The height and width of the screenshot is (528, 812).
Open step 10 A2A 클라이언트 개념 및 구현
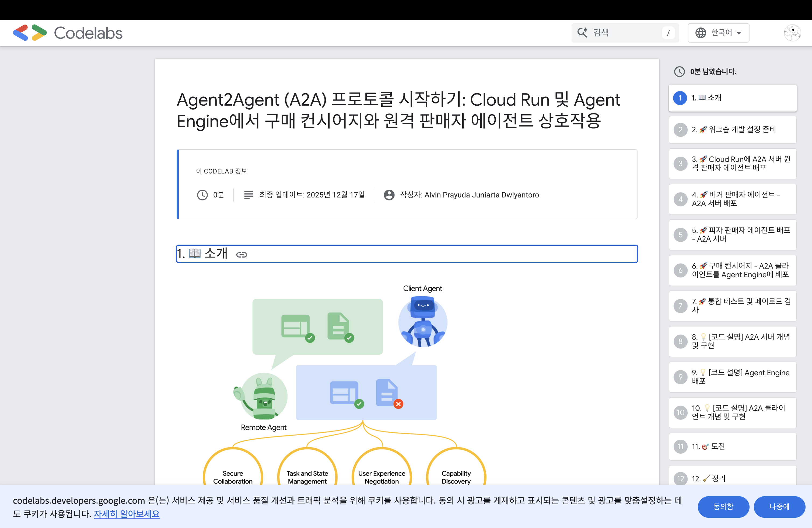[733, 412]
